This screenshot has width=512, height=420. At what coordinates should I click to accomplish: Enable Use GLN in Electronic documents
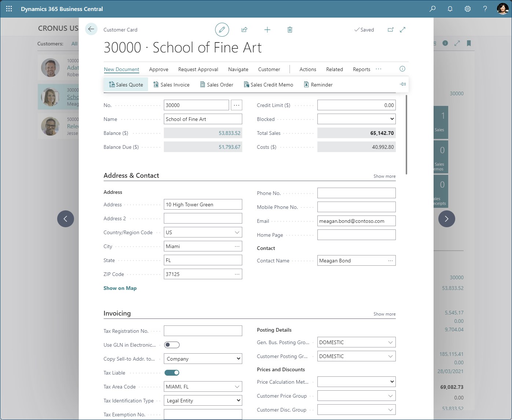tap(172, 345)
